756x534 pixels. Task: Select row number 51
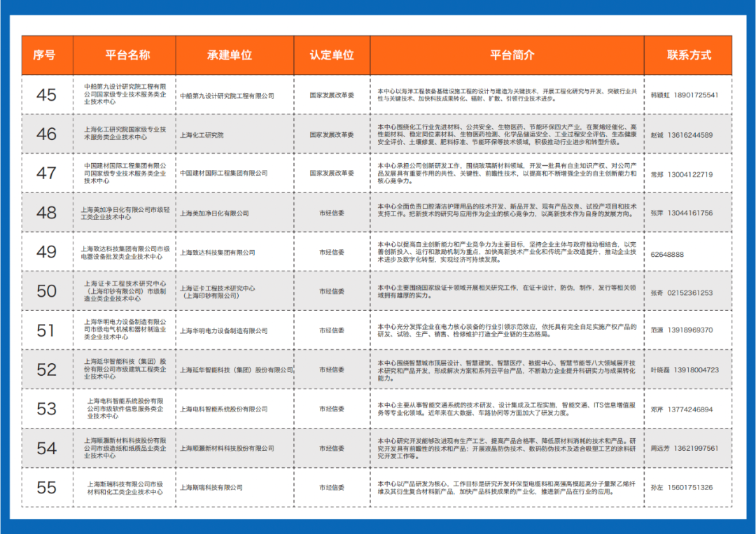46,330
